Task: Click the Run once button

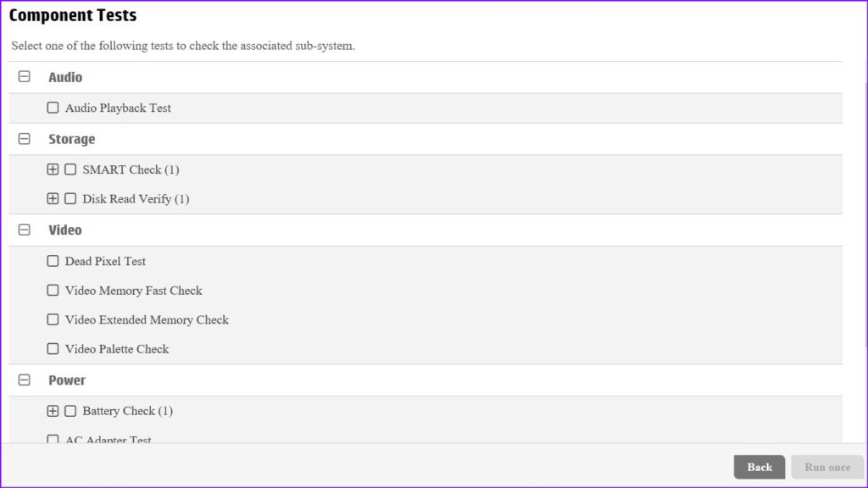Action: coord(827,467)
